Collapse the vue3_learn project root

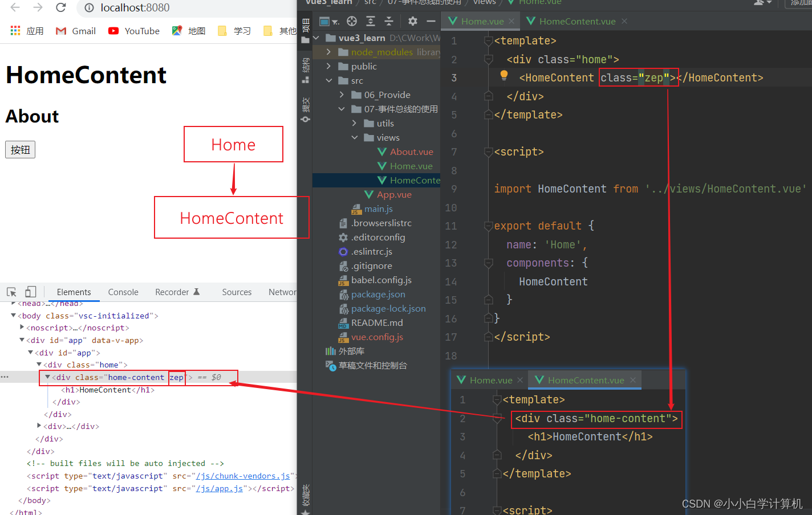[x=316, y=38]
